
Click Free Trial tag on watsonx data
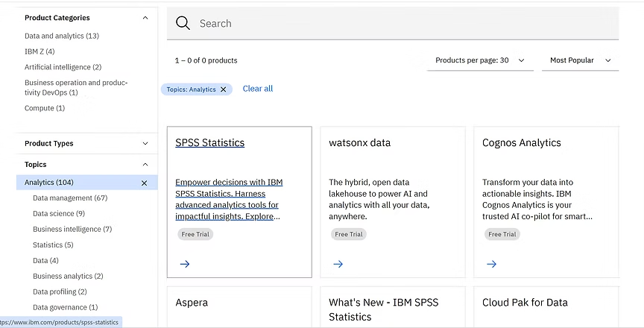click(349, 234)
